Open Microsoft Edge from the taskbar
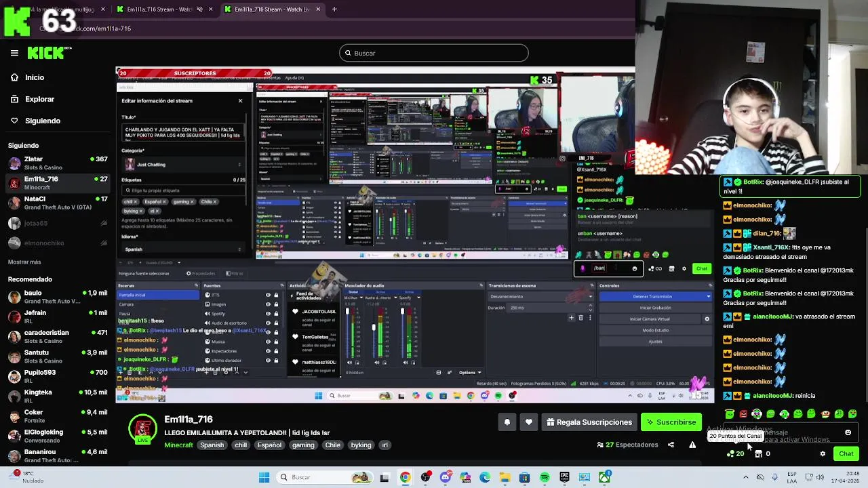The width and height of the screenshot is (868, 488). point(485,477)
